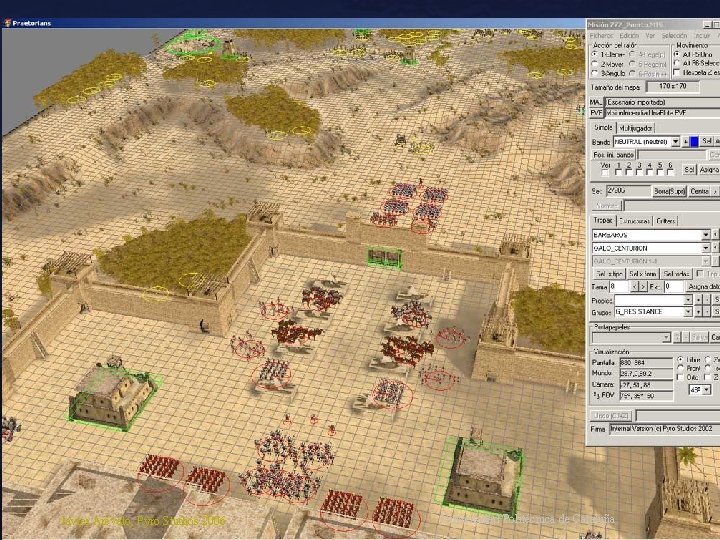
Task: Select mouse action 2:Mover radio
Action: click(594, 64)
